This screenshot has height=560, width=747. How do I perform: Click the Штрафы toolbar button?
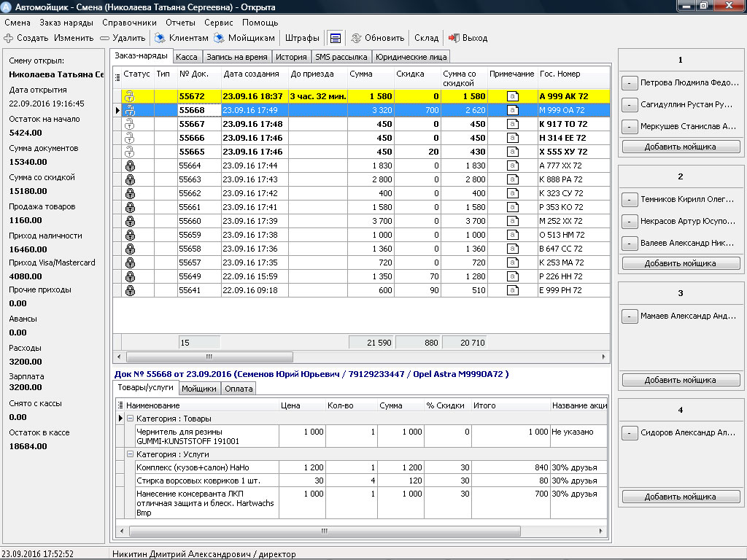click(x=302, y=38)
